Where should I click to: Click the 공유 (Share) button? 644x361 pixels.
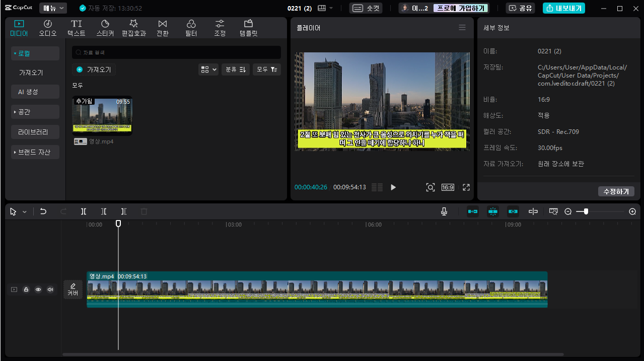coord(520,8)
